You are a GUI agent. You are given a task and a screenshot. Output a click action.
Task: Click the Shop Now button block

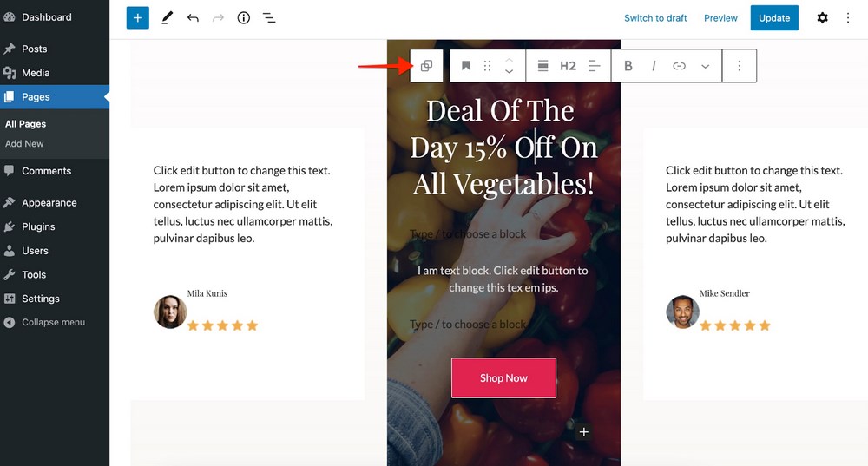(x=503, y=378)
